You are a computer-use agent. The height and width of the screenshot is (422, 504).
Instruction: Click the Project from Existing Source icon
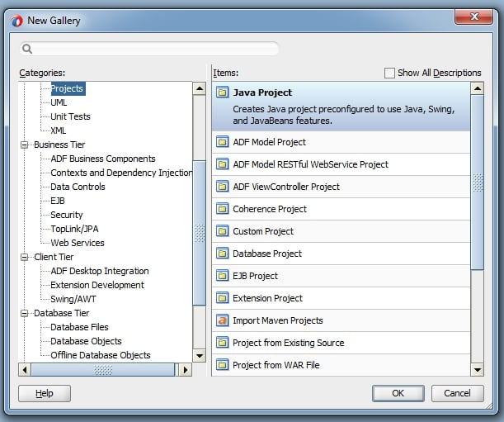[222, 343]
